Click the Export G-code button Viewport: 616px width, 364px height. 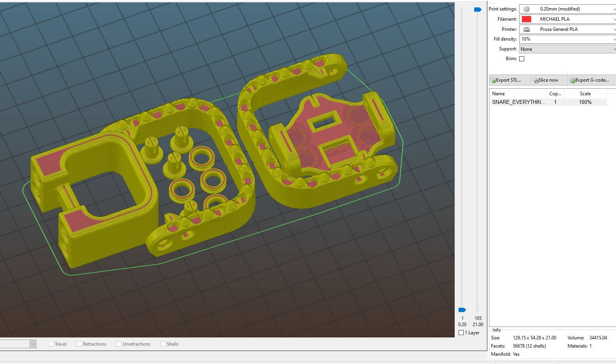coord(592,80)
